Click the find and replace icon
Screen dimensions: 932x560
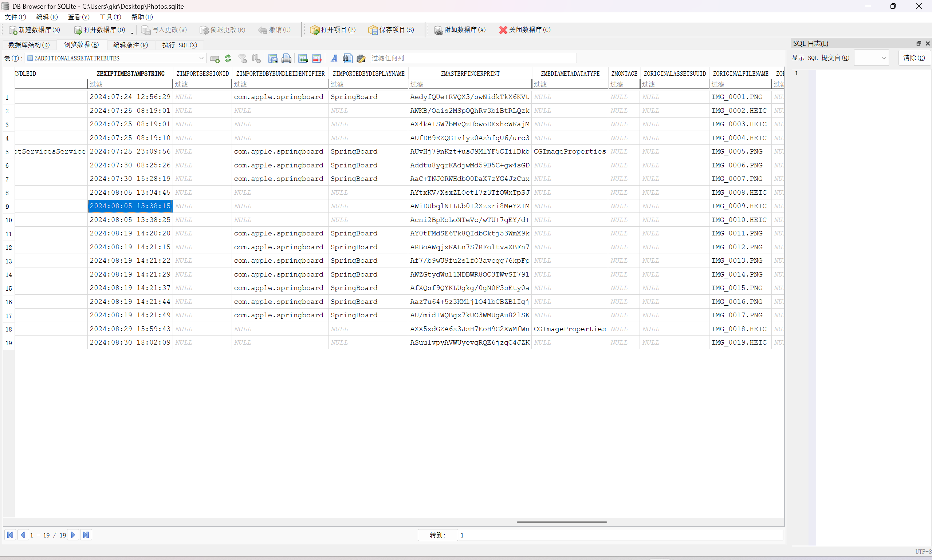coord(361,58)
